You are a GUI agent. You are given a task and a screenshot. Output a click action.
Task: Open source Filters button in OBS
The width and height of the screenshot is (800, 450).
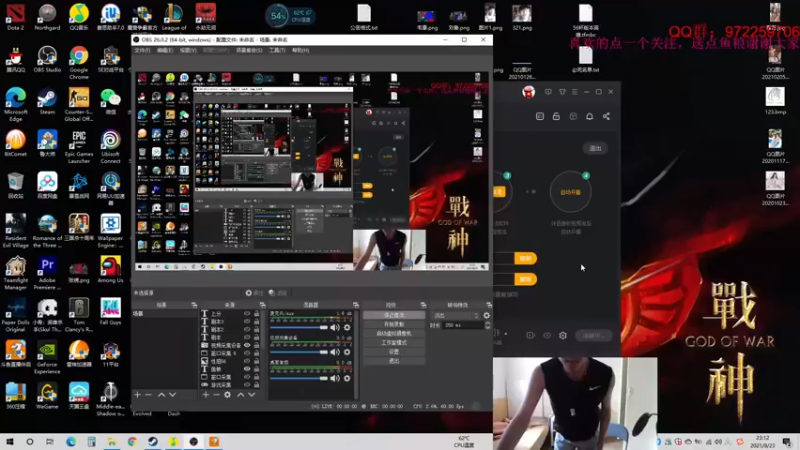(278, 293)
